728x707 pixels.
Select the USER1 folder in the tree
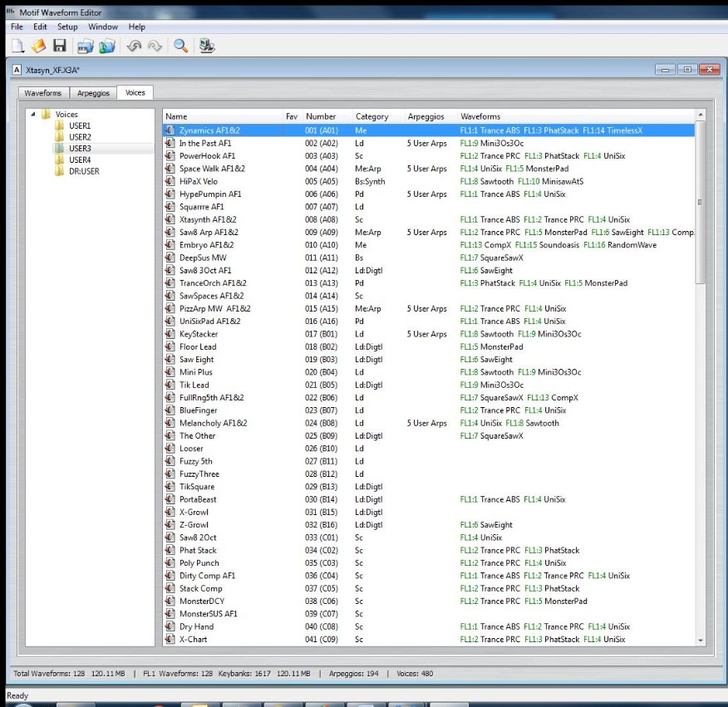80,125
